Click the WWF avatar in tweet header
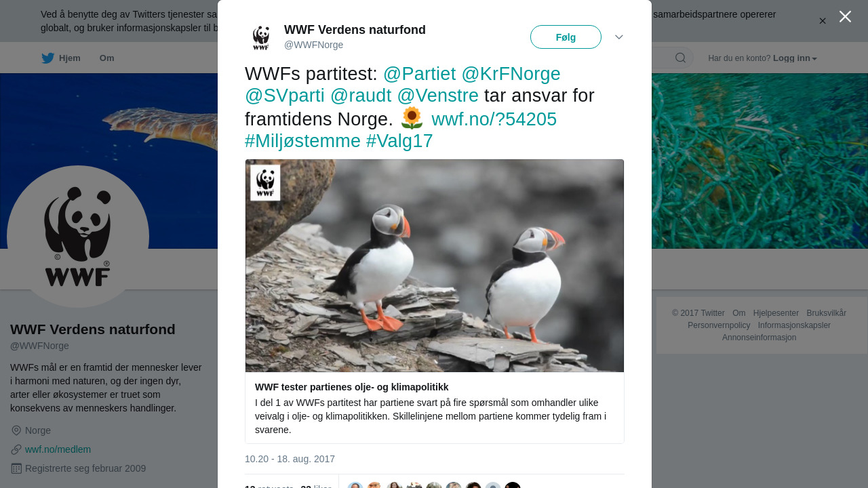 (261, 37)
